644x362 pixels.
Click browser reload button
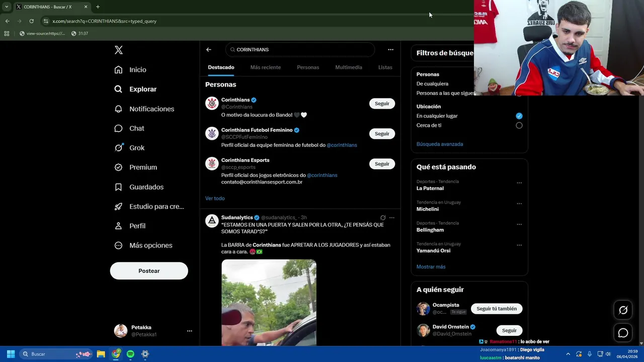tap(31, 21)
